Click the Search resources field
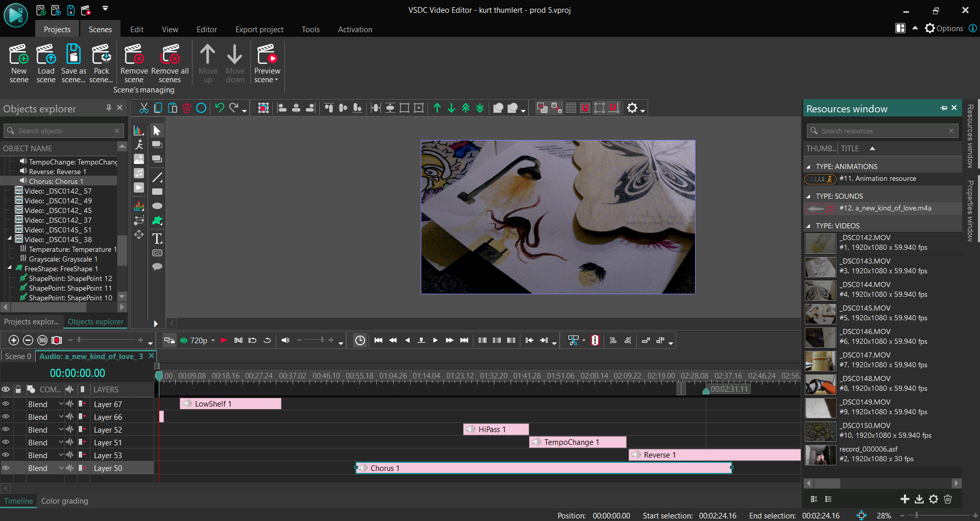Image resolution: width=980 pixels, height=521 pixels. click(x=882, y=131)
